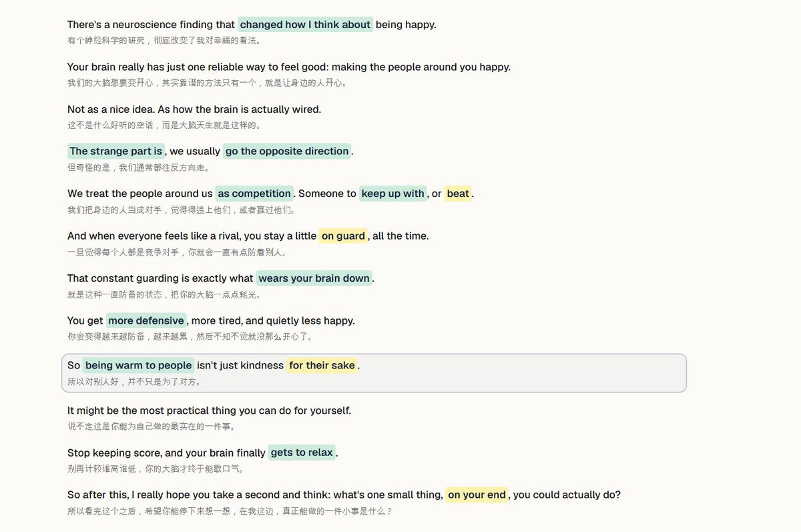The image size is (801, 532).
Task: Select the Chinese line "说不定这是你能为自己做的最实在的一件事。"
Action: (x=151, y=426)
